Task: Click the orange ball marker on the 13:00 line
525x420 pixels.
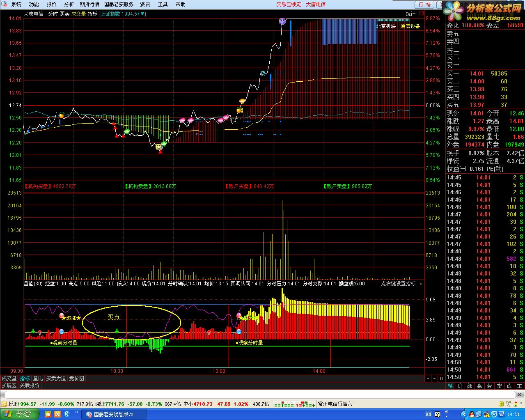Action: (239, 110)
